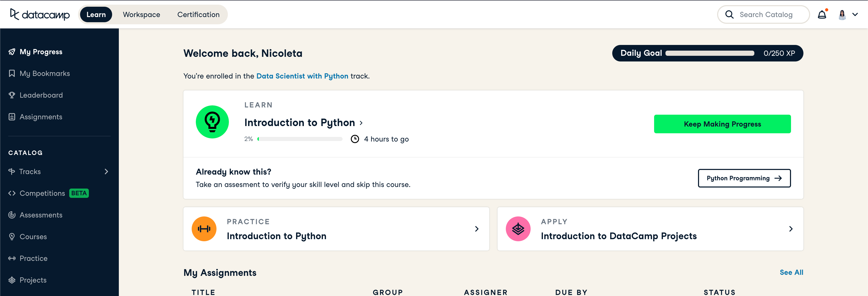The width and height of the screenshot is (868, 296).
Task: Click the DUE BY column header
Action: 571,292
